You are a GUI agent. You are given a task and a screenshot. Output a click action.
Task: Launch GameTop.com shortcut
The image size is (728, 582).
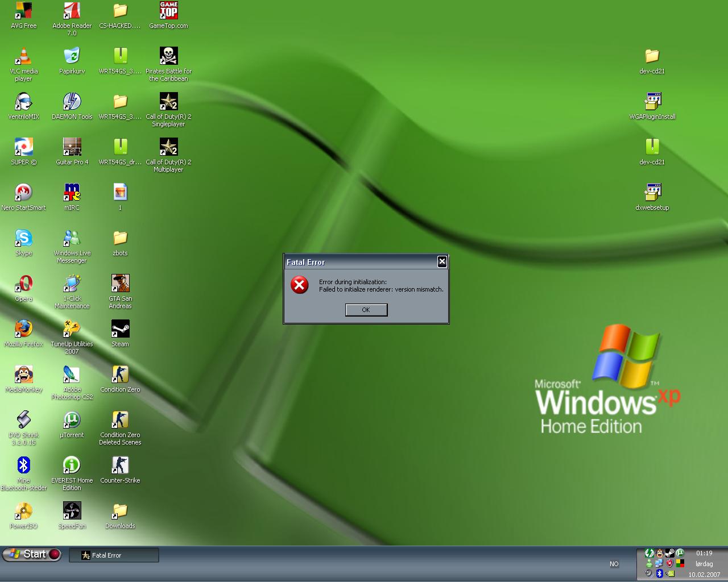point(168,16)
